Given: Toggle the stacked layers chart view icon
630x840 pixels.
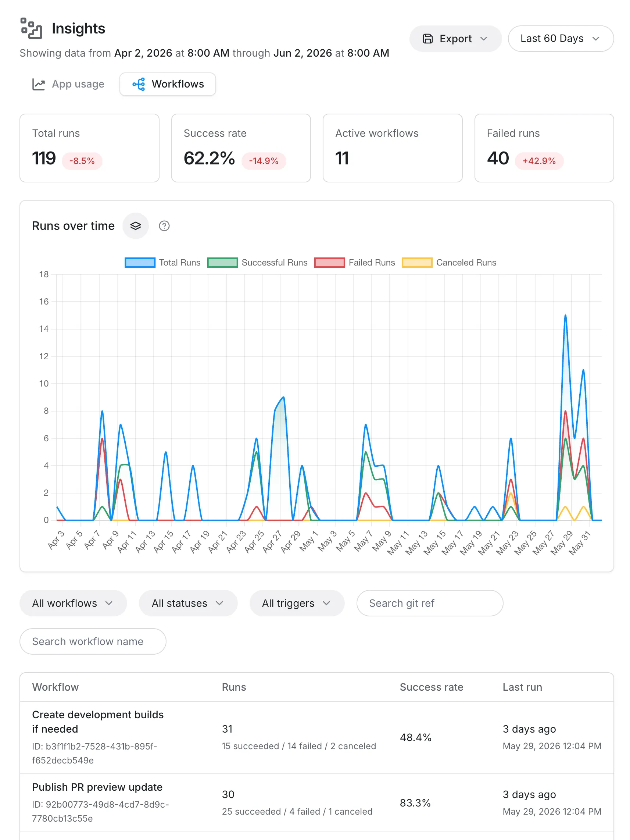Looking at the screenshot, I should click(x=136, y=226).
